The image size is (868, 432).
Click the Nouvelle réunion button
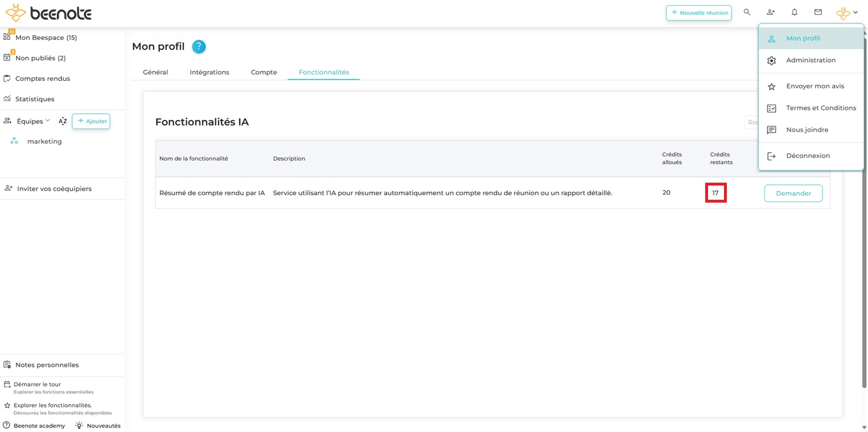coord(698,13)
